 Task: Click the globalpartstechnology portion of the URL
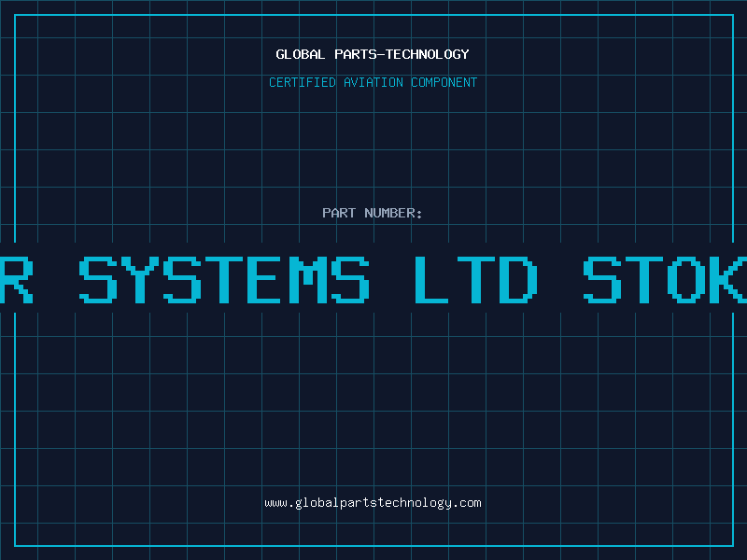(x=373, y=503)
